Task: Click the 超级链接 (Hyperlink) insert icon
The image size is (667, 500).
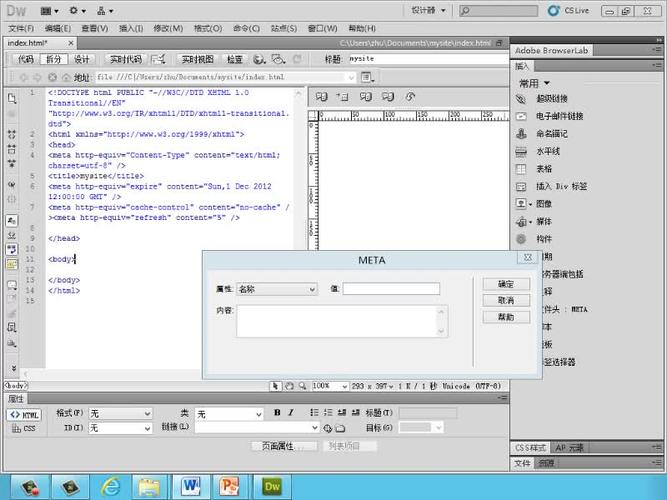Action: pos(521,99)
